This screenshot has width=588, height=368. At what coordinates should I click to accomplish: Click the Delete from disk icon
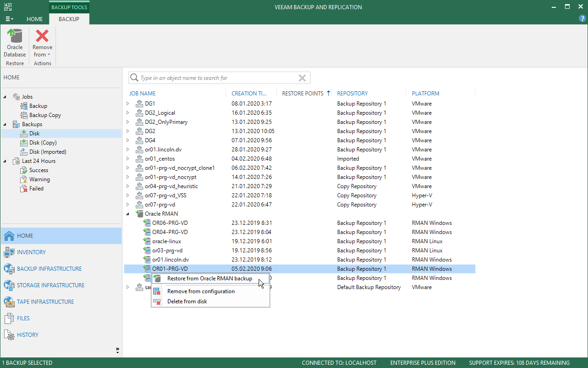point(157,301)
